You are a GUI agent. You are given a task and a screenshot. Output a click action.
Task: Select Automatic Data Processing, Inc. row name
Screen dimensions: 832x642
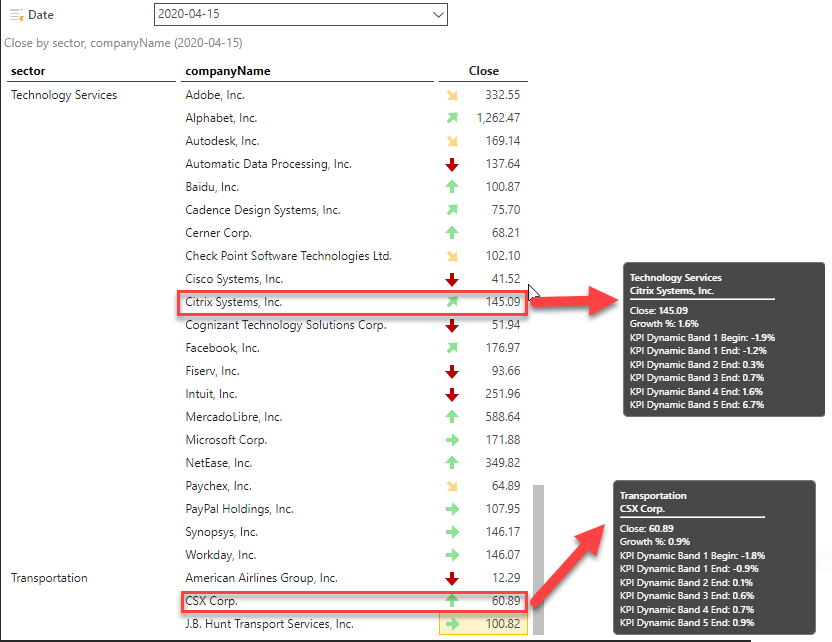click(x=268, y=164)
